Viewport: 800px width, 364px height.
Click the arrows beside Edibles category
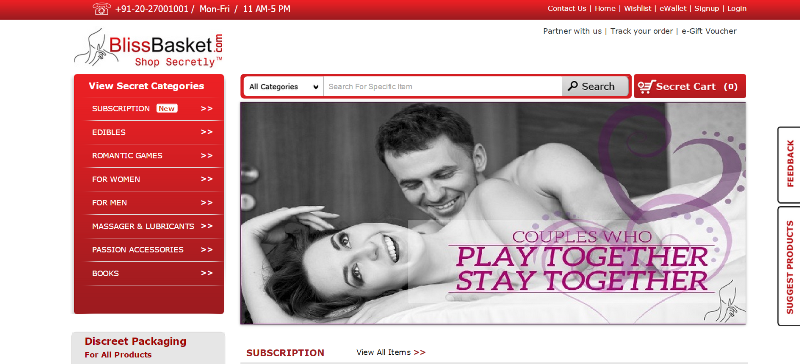207,132
